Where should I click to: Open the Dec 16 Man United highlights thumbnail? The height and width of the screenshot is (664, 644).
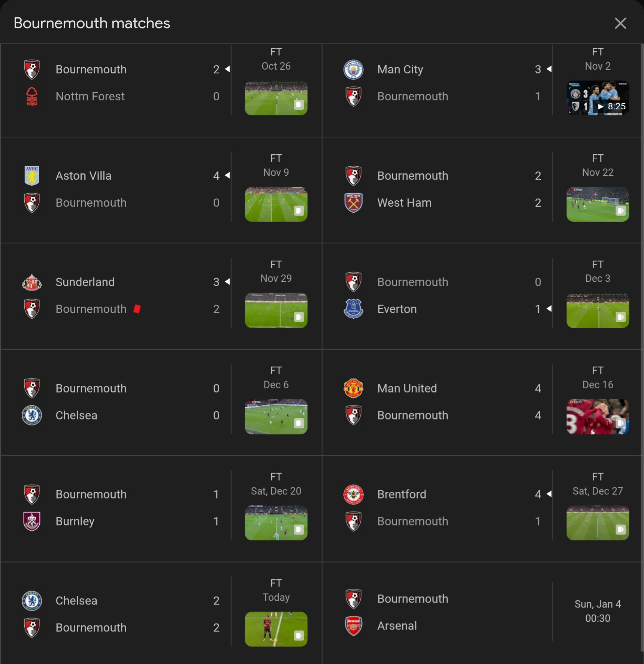[x=598, y=417]
